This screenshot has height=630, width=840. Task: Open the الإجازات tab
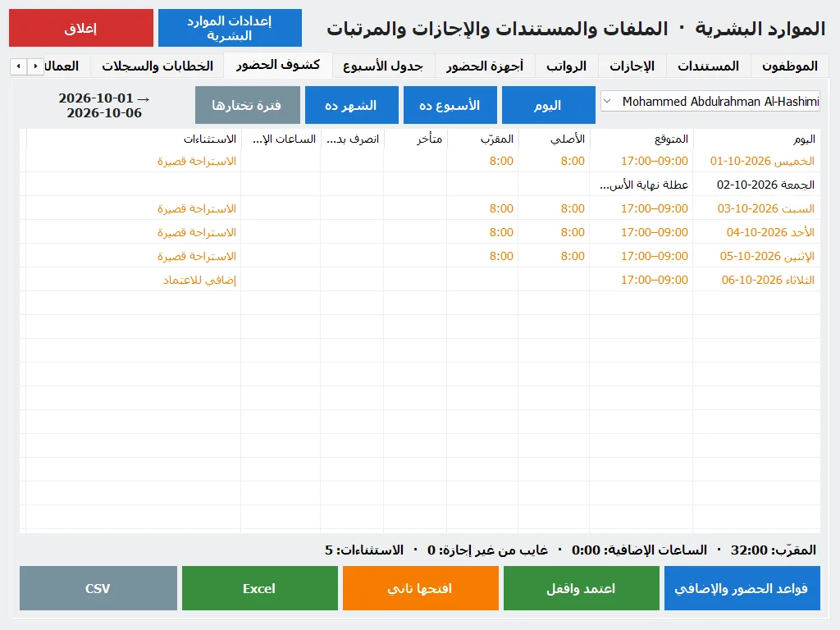point(632,66)
